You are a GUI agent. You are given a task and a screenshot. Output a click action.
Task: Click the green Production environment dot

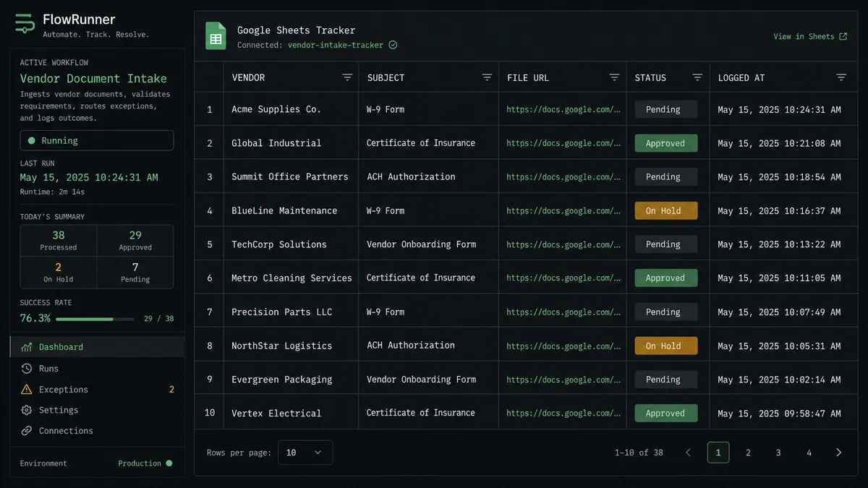click(x=169, y=463)
